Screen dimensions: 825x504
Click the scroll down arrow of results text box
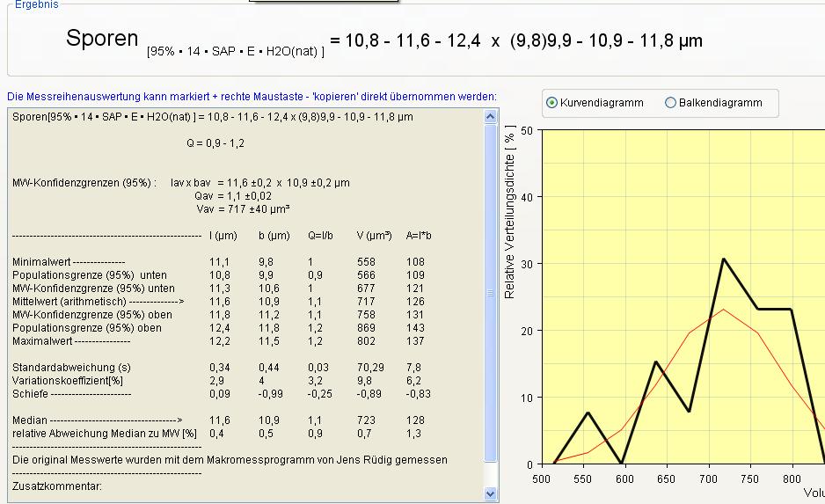pos(491,494)
